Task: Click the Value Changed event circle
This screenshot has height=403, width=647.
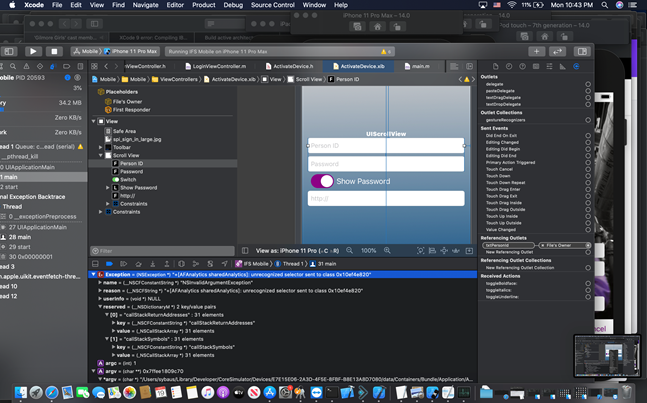Action: (x=588, y=230)
